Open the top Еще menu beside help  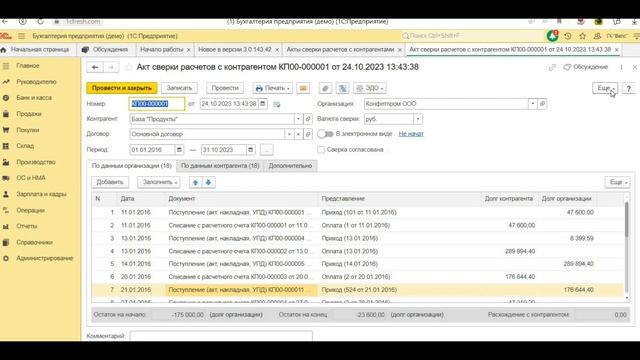coord(605,88)
